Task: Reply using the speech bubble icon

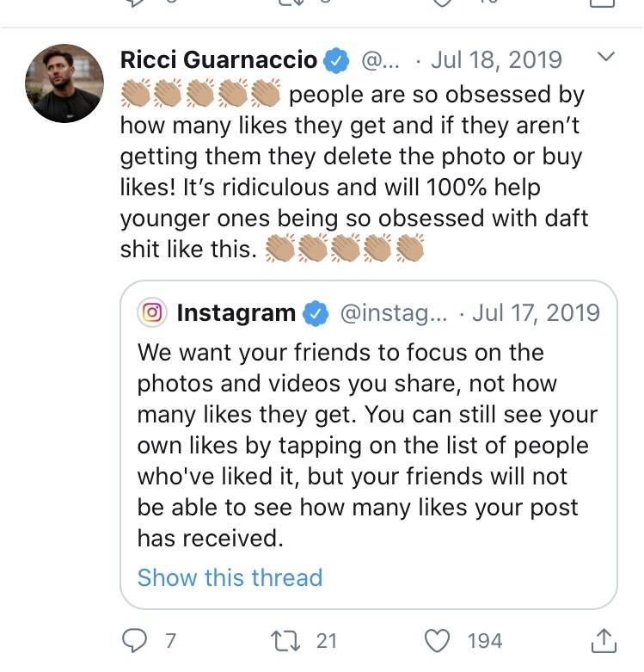Action: (134, 641)
